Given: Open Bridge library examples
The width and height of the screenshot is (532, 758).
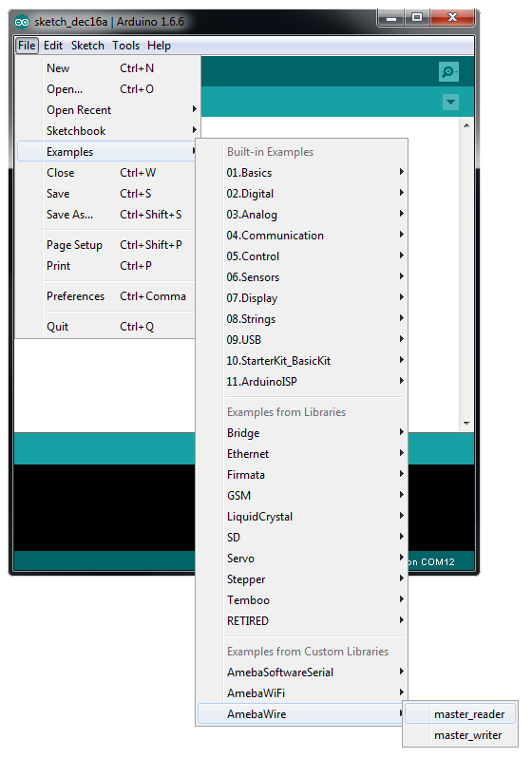Looking at the screenshot, I should (302, 432).
